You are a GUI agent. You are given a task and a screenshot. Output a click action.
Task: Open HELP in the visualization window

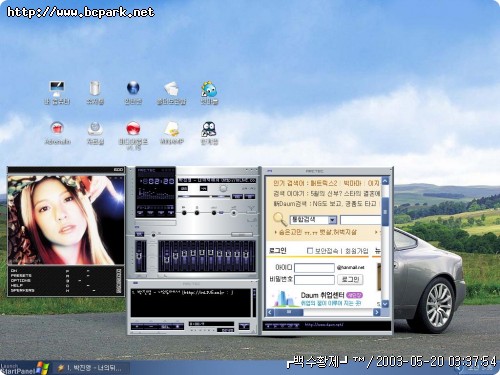click(x=17, y=285)
